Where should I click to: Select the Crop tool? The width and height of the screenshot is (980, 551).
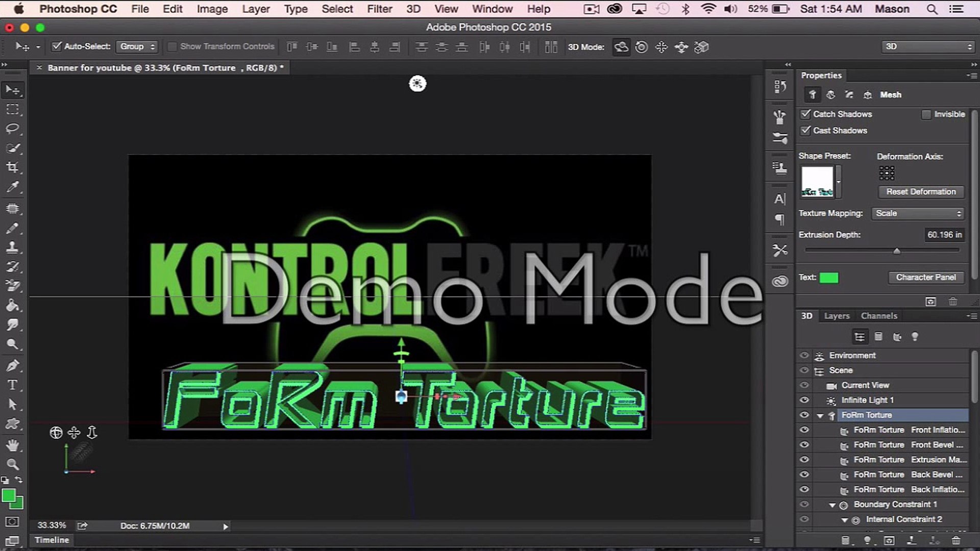coord(12,167)
